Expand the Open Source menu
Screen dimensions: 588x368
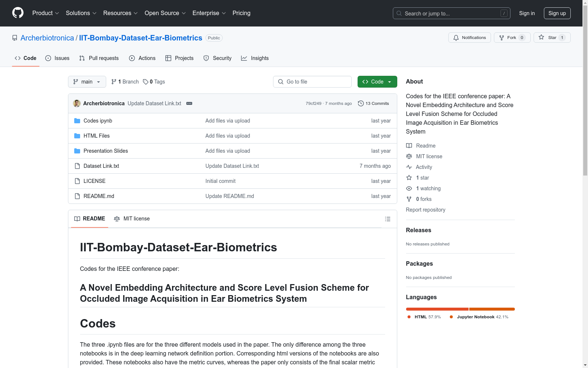[x=165, y=13]
